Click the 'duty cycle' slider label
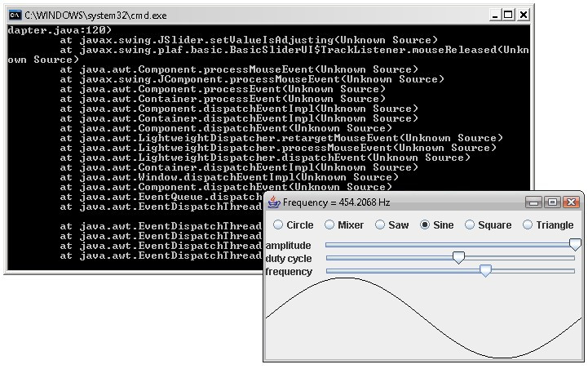588x369 pixels. [x=289, y=258]
